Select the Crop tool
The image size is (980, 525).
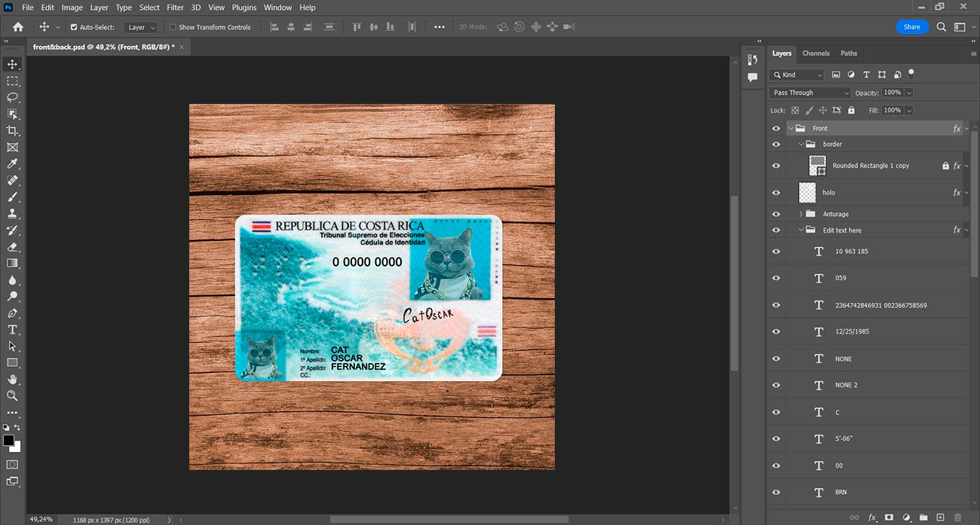click(x=12, y=130)
